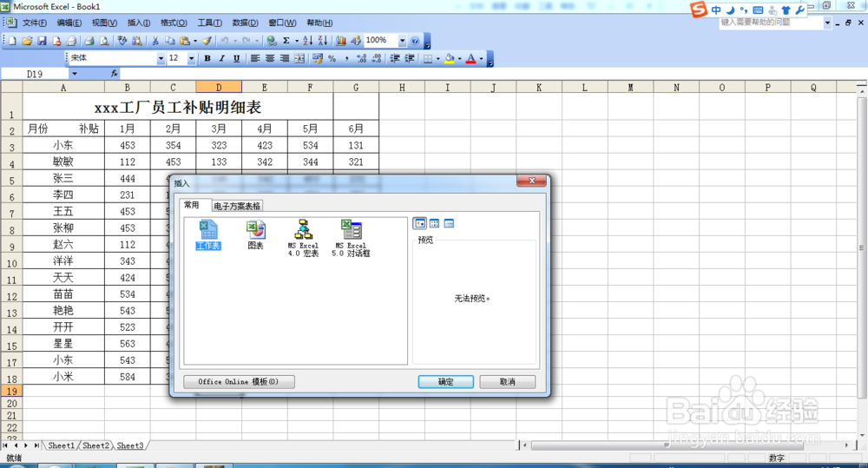Open file folder icon in toolbar

point(27,41)
